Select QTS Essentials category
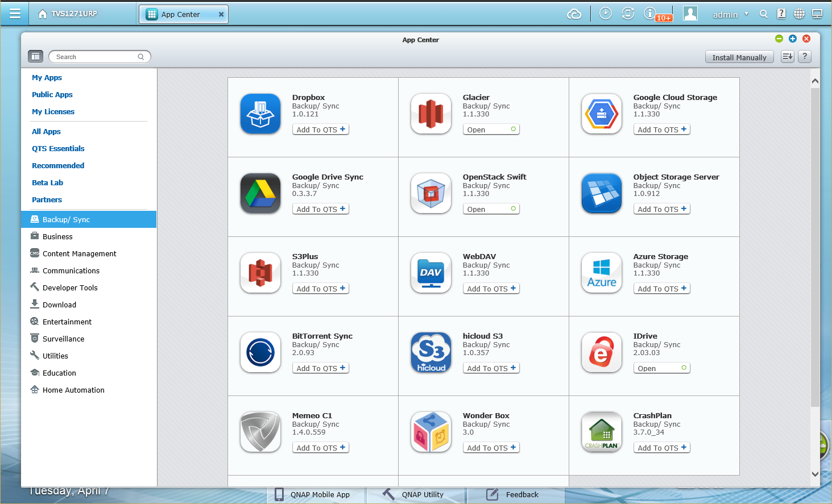Image resolution: width=832 pixels, height=504 pixels. coord(58,148)
